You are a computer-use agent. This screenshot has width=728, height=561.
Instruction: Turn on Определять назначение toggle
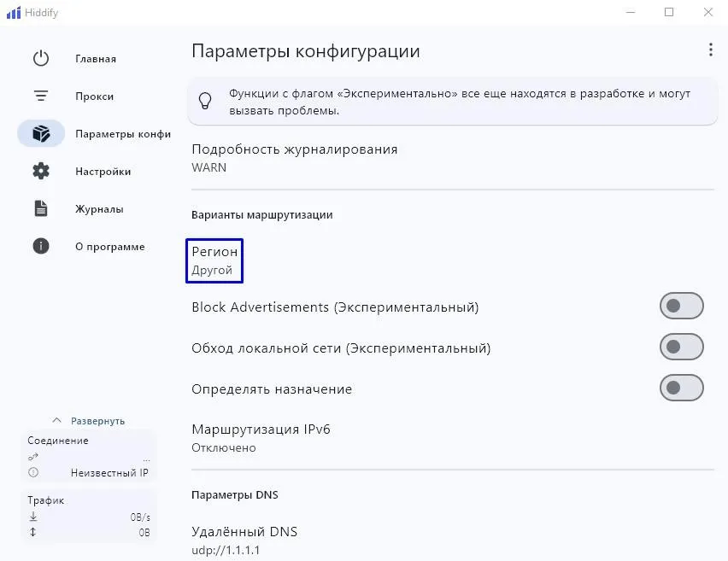coord(681,389)
